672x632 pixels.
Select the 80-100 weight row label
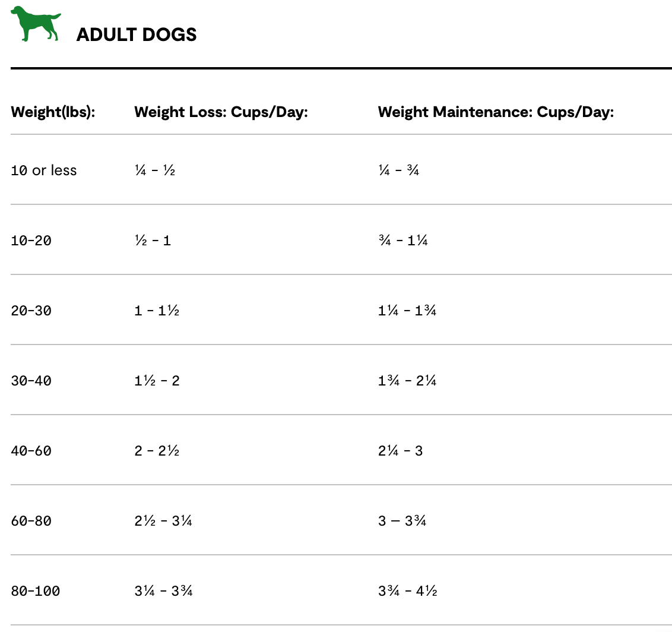click(x=36, y=591)
